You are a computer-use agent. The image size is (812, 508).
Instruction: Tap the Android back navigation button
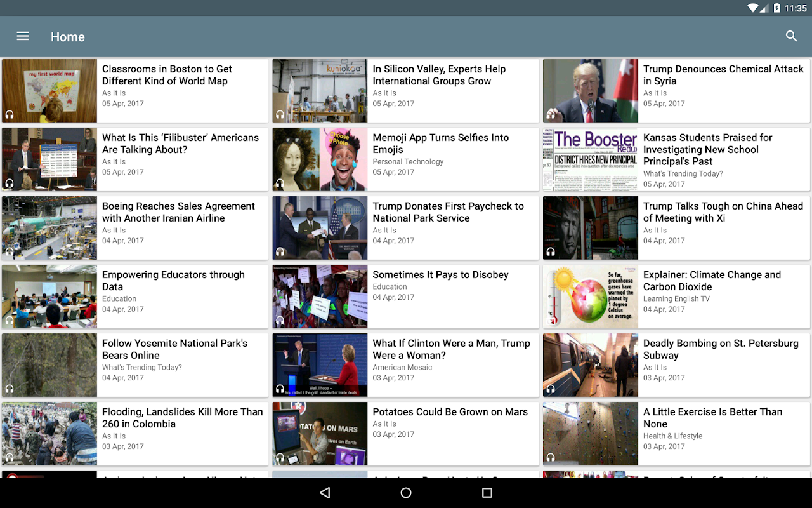point(325,493)
